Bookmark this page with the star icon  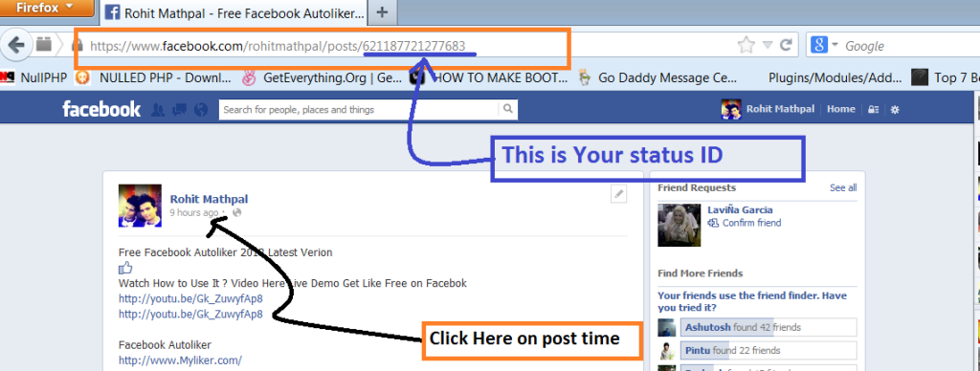(x=746, y=45)
